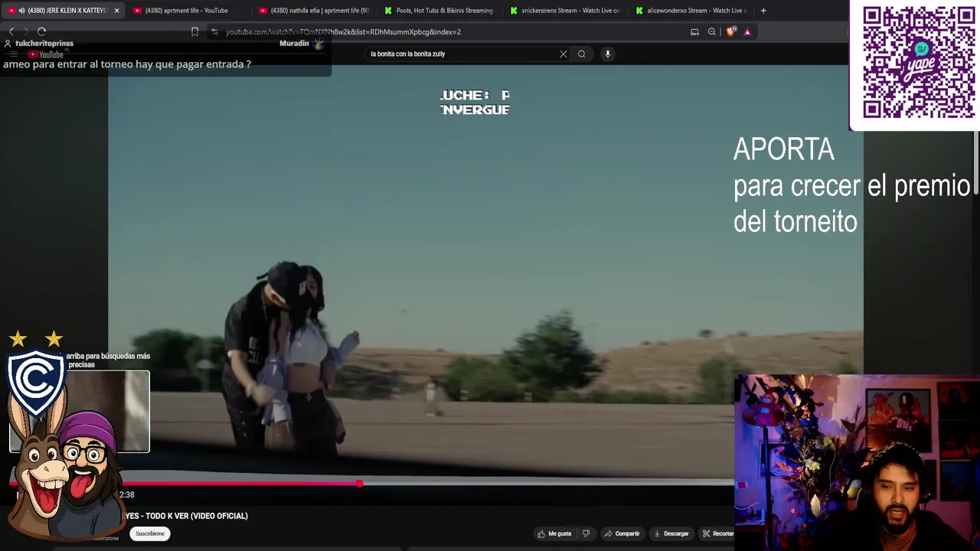The width and height of the screenshot is (980, 551).
Task: Click the TODO K VER (VIDEO OFICIAL) title
Action: (186, 516)
